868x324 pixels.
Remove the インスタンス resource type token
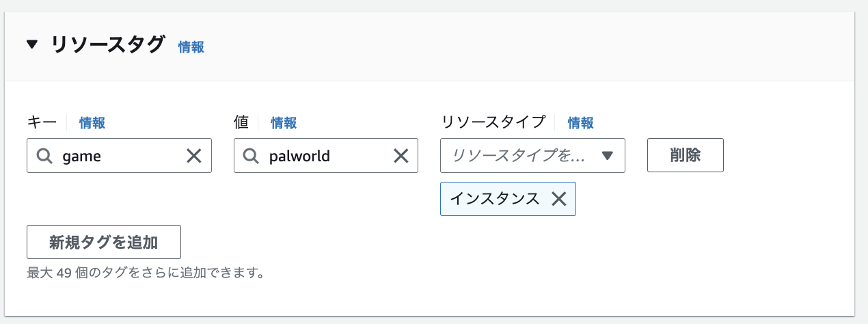coord(559,199)
